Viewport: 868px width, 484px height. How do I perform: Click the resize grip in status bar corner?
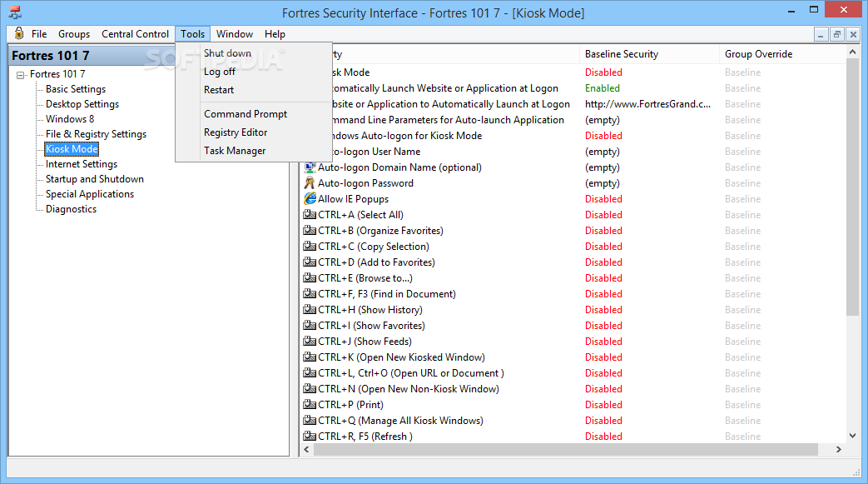[857, 472]
